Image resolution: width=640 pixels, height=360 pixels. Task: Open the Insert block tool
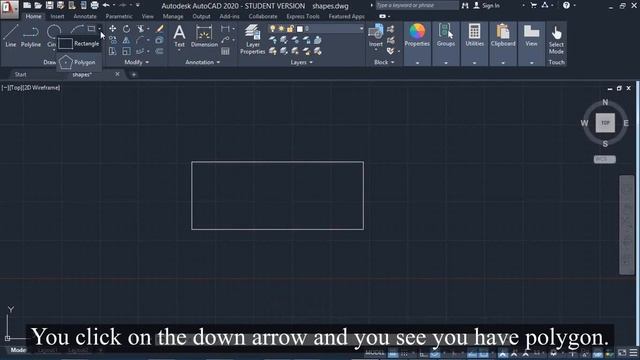[376, 35]
